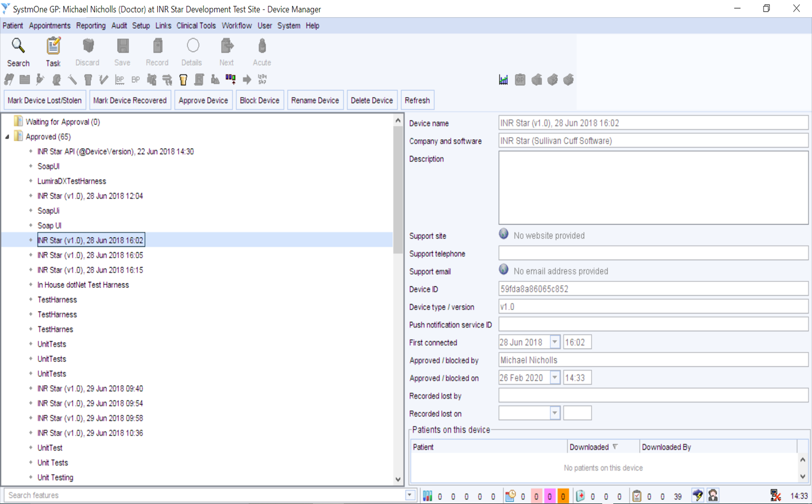Collapse the Approved (65) tree node

tap(7, 137)
